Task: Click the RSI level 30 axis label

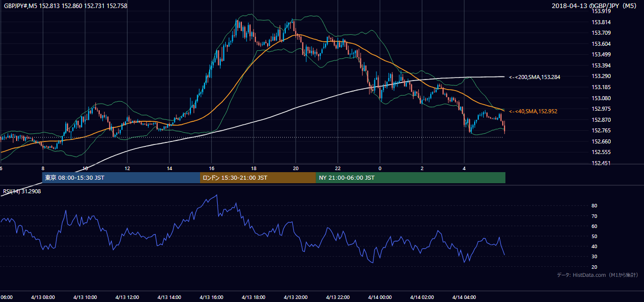Action: [594, 256]
